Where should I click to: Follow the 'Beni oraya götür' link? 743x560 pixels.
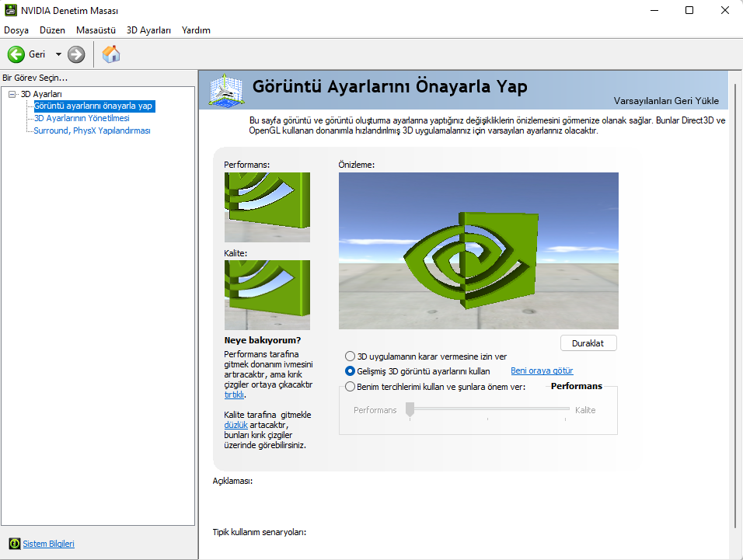coord(542,370)
